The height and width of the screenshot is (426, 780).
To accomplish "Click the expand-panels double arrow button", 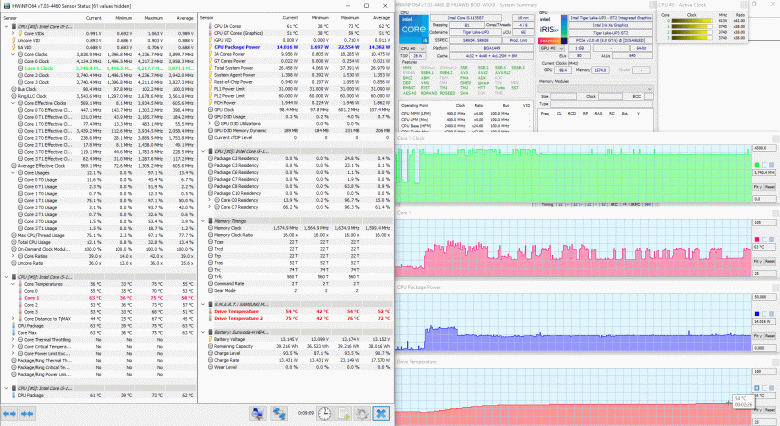I will point(9,414).
